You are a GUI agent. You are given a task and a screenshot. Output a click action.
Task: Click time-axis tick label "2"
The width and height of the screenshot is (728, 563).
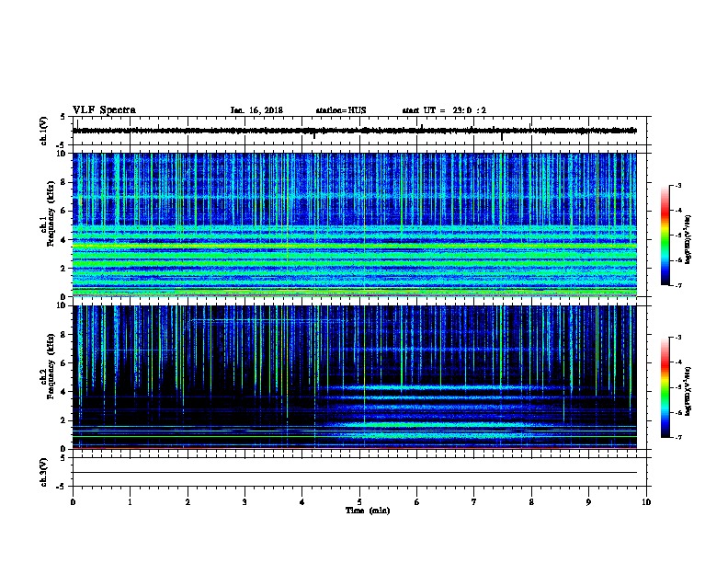(188, 501)
